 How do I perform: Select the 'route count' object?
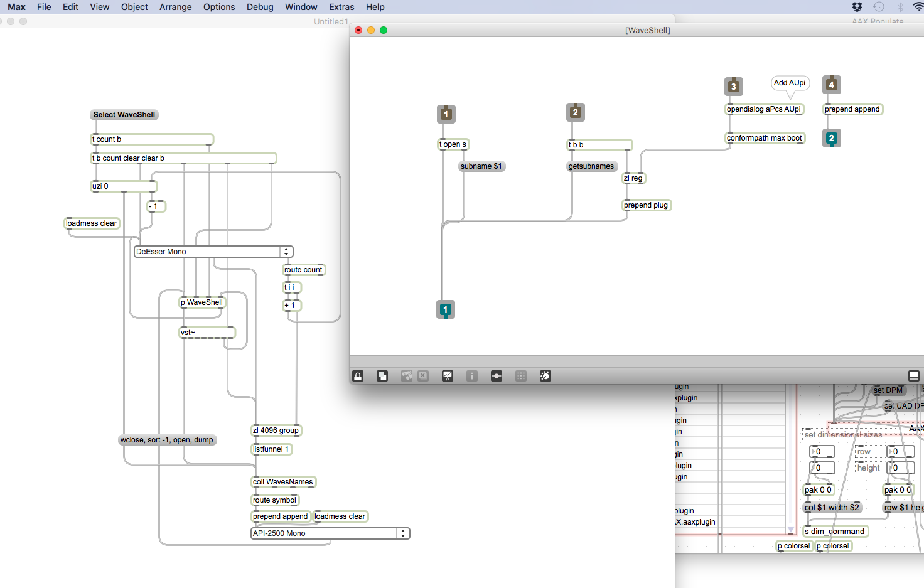point(304,270)
